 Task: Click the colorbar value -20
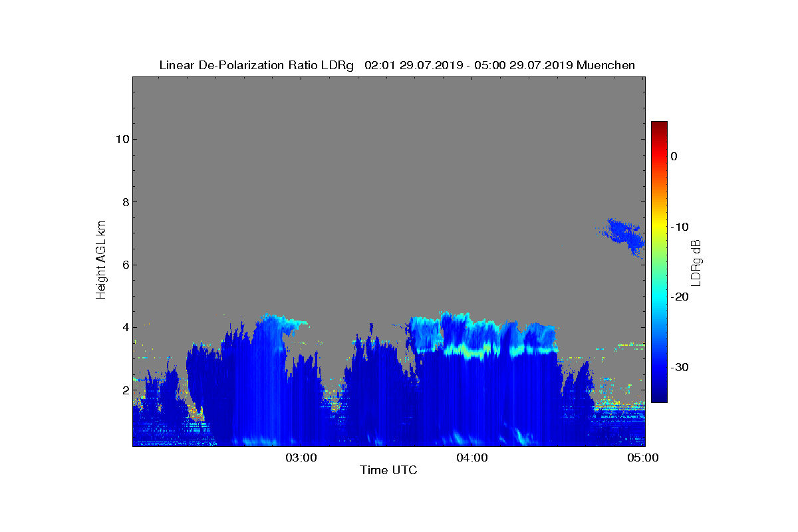(x=679, y=297)
